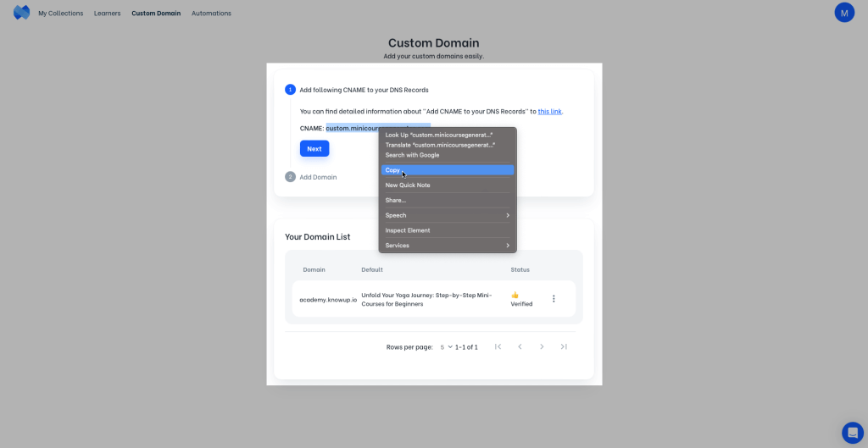Viewport: 868px width, 448px height.
Task: Open the chat support widget
Action: (x=852, y=432)
